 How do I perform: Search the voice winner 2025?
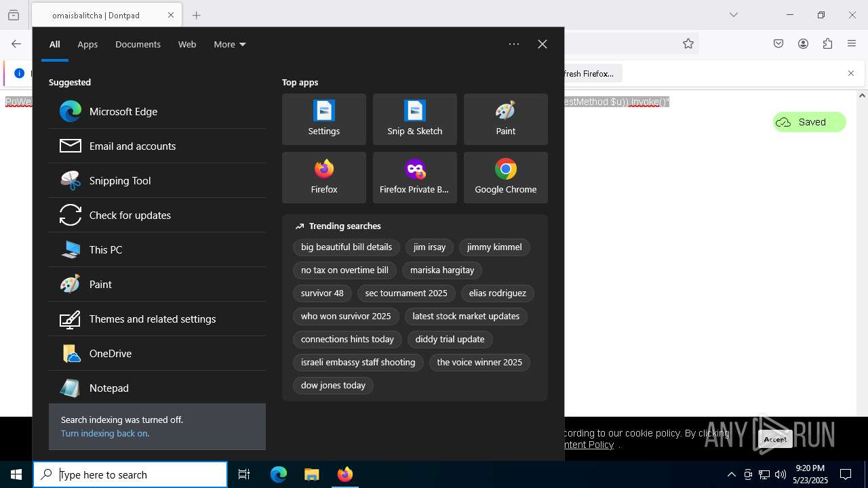click(x=479, y=363)
